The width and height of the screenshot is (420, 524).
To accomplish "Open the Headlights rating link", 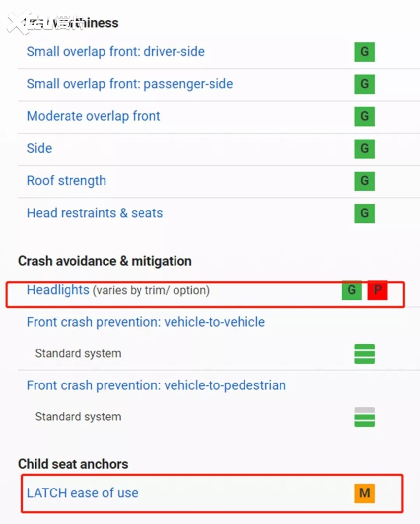I will pyautogui.click(x=58, y=290).
